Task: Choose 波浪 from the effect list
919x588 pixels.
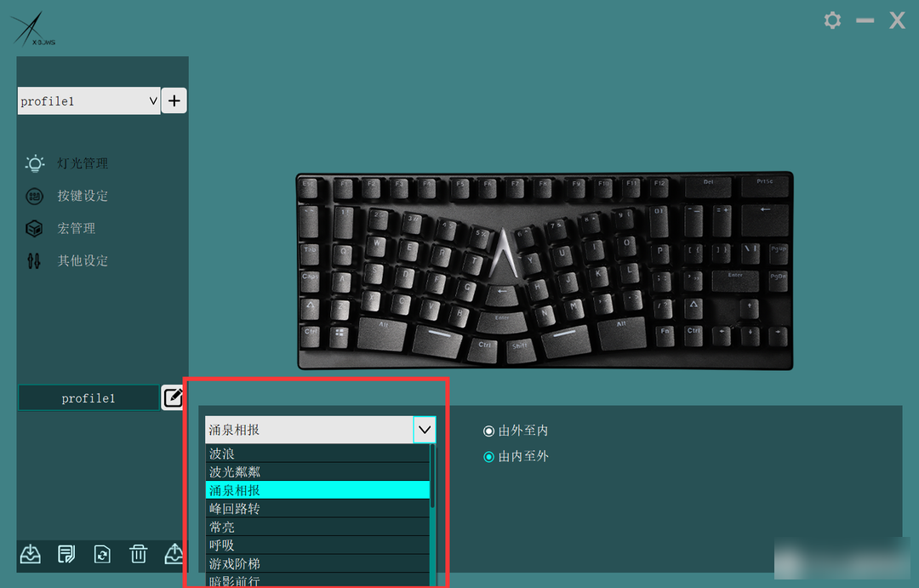Action: coord(317,454)
